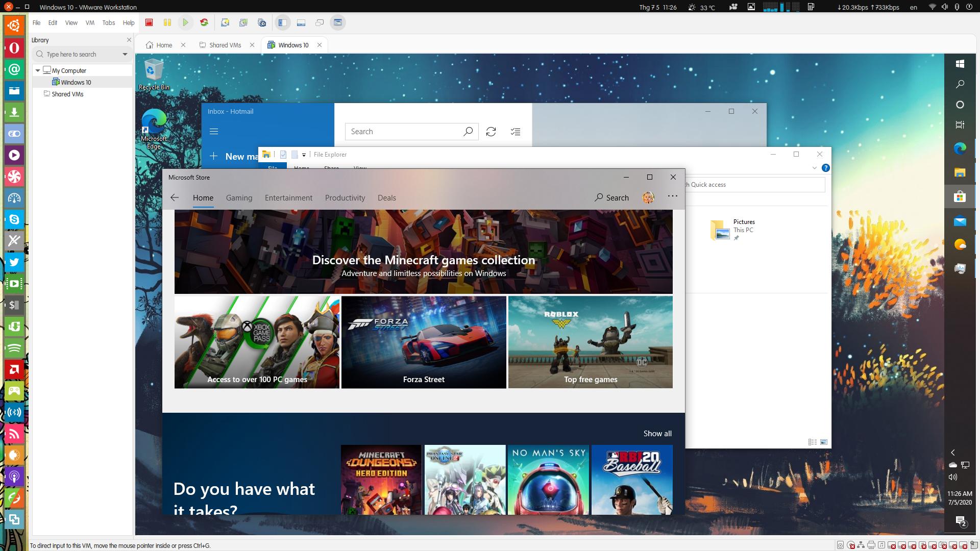Open the VMware Help menu
Screen dimensions: 980x551
point(129,23)
